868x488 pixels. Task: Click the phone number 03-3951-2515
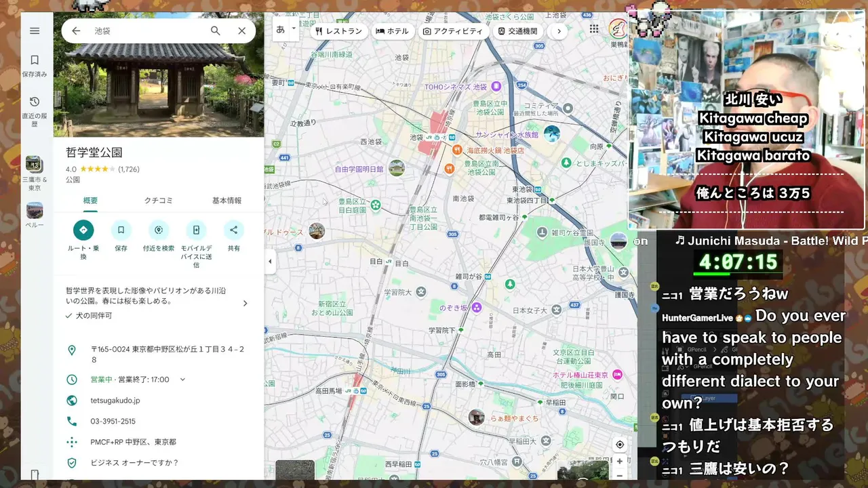point(113,421)
